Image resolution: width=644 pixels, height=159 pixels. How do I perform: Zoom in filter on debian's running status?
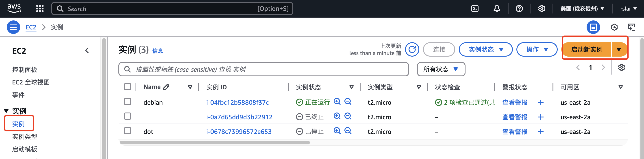click(337, 102)
